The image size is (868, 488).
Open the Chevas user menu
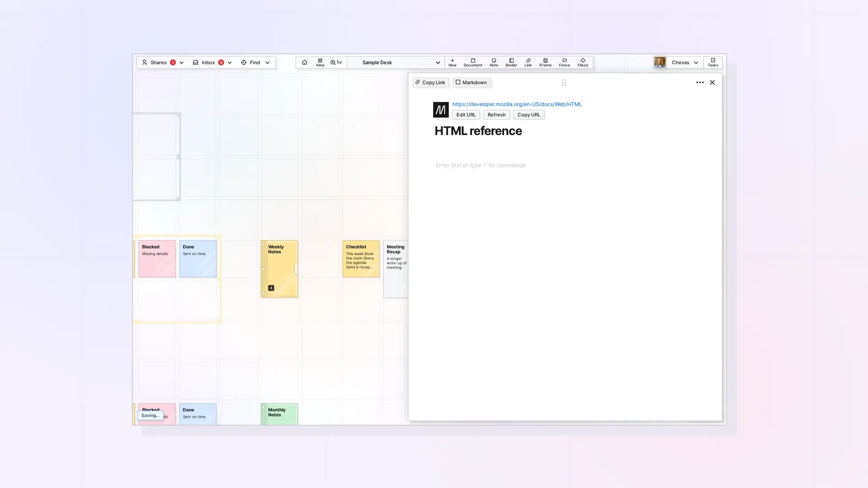click(x=685, y=62)
